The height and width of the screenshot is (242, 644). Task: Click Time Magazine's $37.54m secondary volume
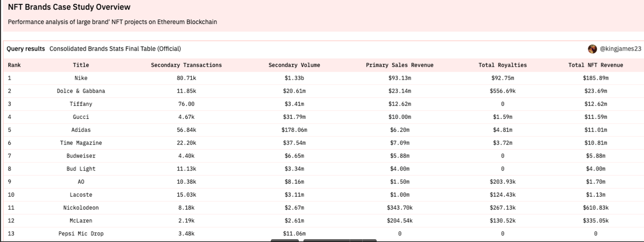[x=294, y=143]
